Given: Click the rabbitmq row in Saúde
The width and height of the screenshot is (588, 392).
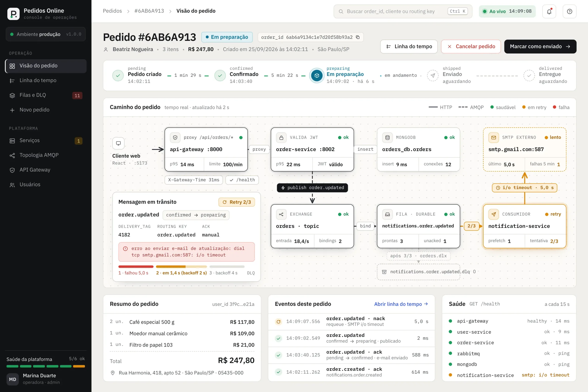Looking at the screenshot, I should point(509,353).
